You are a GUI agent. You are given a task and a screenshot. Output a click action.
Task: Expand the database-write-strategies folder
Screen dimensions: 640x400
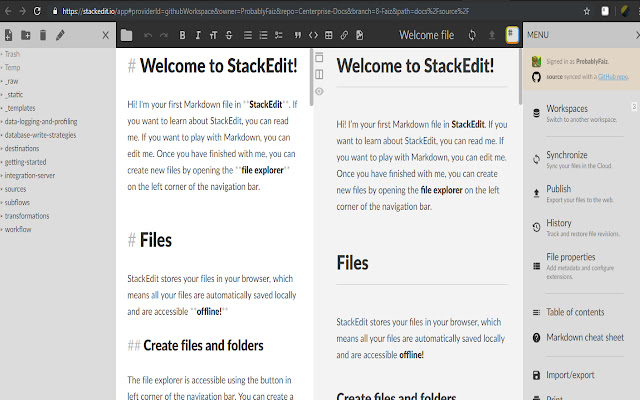pyautogui.click(x=40, y=135)
